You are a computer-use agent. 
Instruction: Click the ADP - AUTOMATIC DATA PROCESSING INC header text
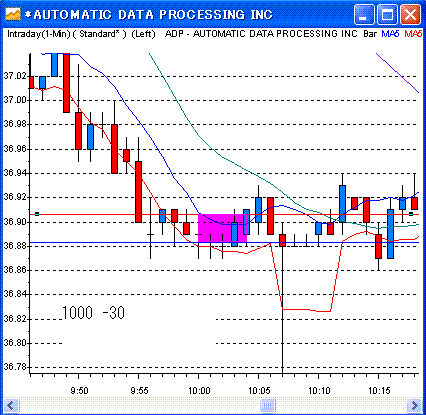[x=261, y=34]
